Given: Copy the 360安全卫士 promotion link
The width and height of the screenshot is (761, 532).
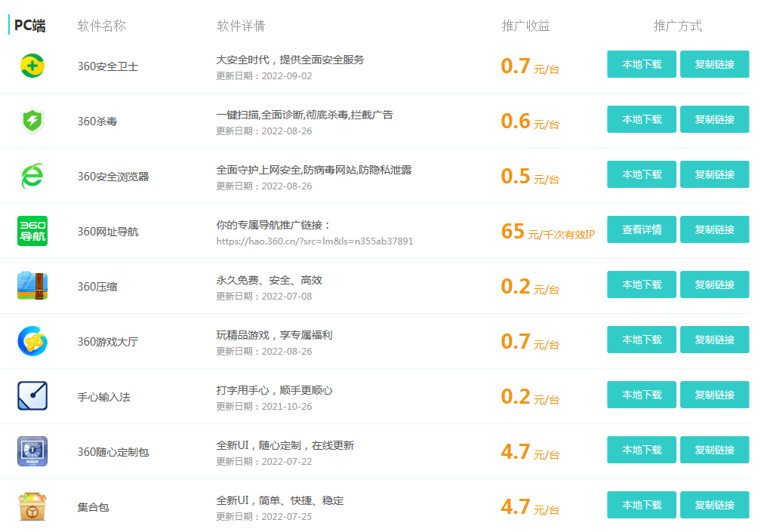Looking at the screenshot, I should [714, 64].
